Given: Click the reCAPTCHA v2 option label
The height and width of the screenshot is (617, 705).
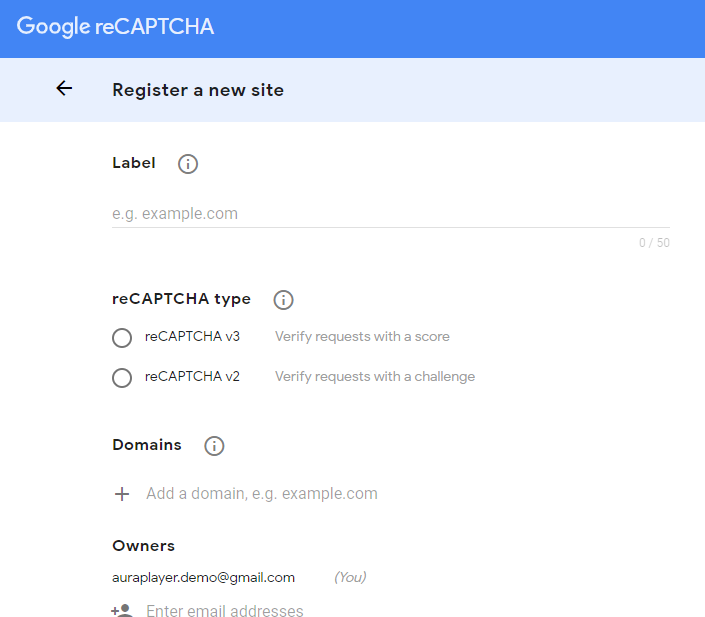Looking at the screenshot, I should [192, 376].
